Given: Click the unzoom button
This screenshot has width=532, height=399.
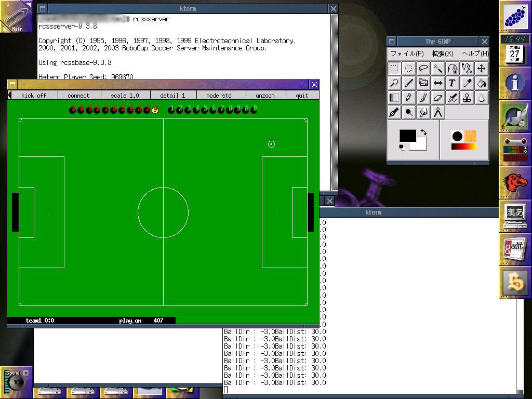Looking at the screenshot, I should 265,96.
